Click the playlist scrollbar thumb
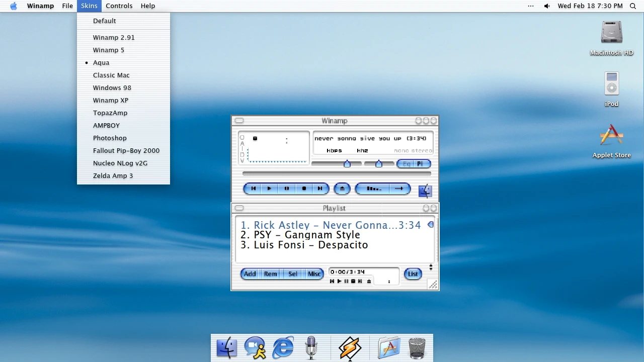Viewport: 644px width, 362px height. tap(431, 225)
